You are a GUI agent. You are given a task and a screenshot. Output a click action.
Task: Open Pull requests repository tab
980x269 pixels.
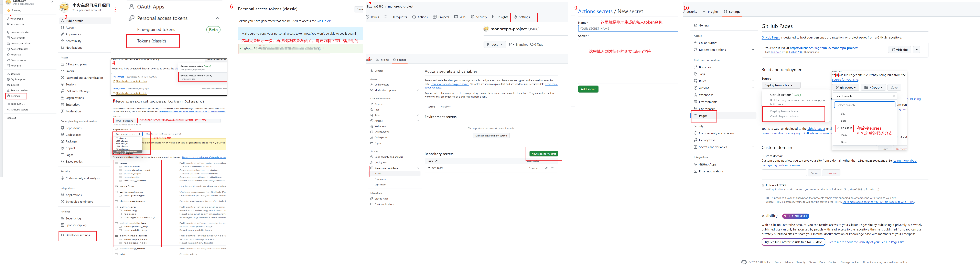(396, 17)
